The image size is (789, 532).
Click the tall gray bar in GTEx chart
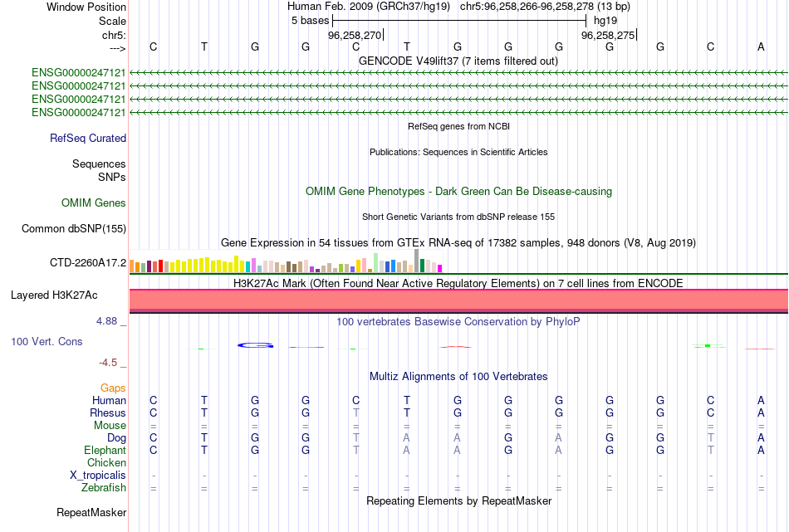point(417,261)
